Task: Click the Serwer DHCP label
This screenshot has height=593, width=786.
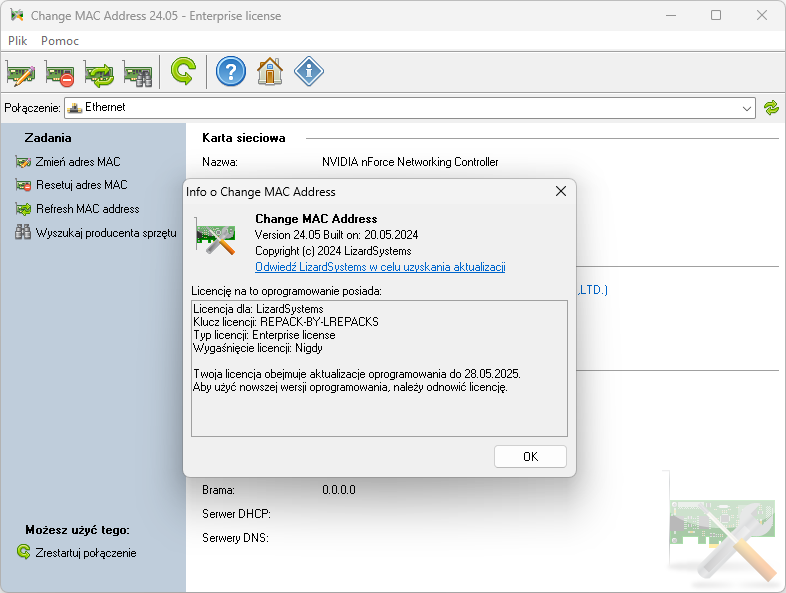Action: point(237,514)
